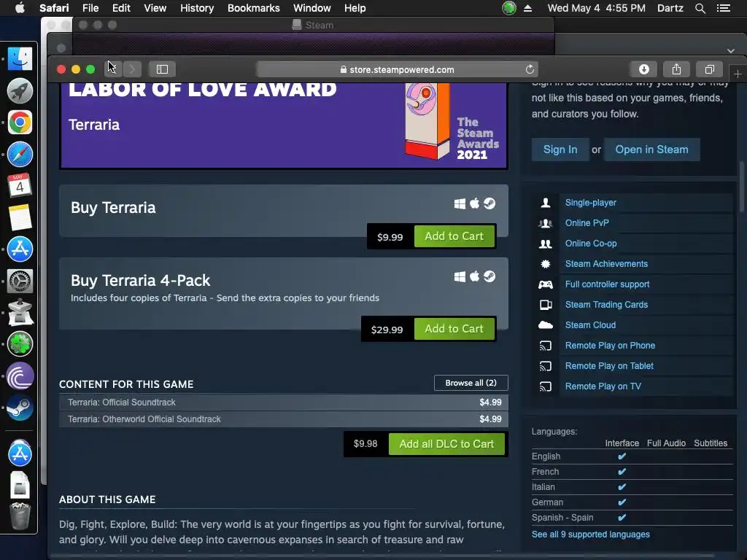Expand See all 9 supported languages
This screenshot has width=747, height=560.
(x=590, y=534)
